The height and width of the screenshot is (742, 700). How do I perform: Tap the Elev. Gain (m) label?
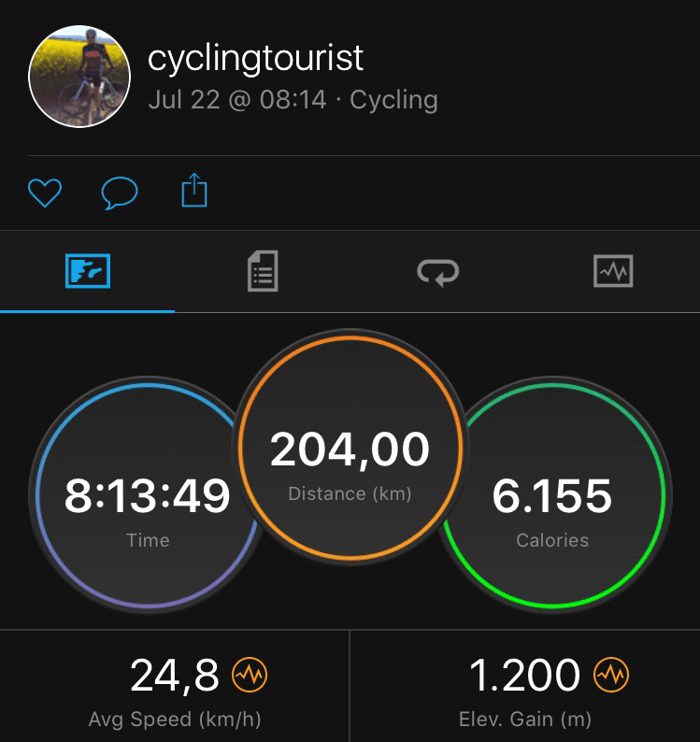click(524, 720)
